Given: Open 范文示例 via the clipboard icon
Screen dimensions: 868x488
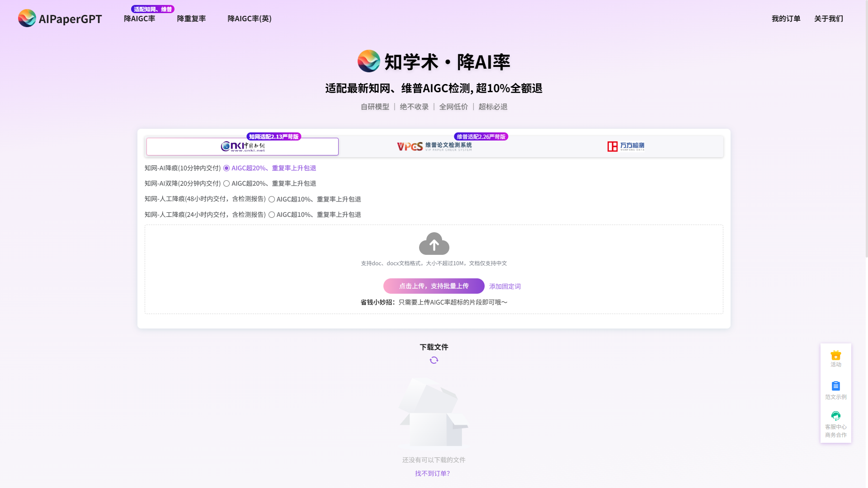Looking at the screenshot, I should click(835, 386).
